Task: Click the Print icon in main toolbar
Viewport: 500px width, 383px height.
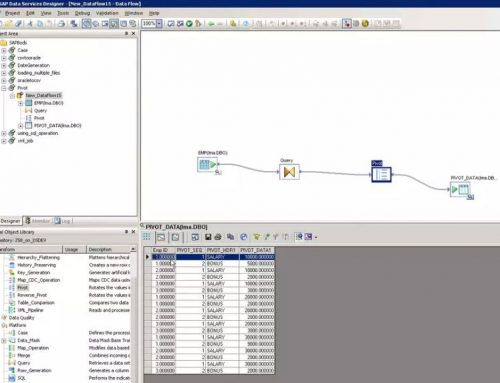Action: click(x=61, y=24)
